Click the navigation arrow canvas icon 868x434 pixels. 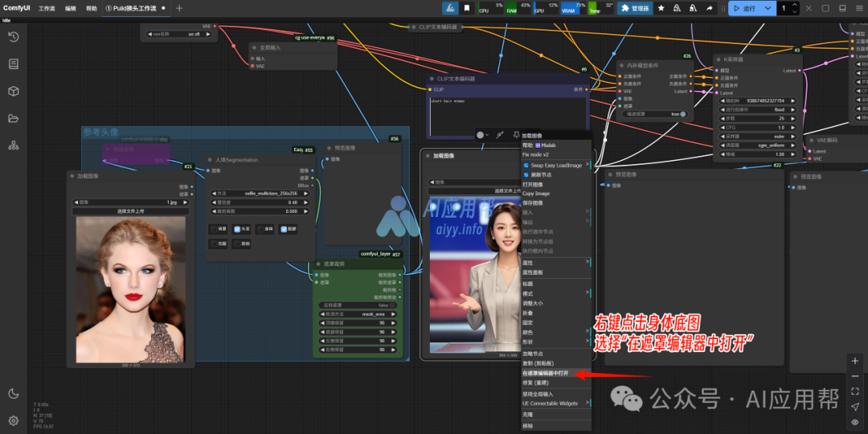854,407
